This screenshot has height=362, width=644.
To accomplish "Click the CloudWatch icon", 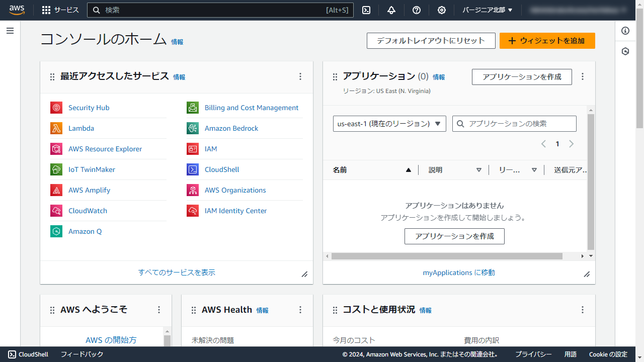I will pos(56,211).
